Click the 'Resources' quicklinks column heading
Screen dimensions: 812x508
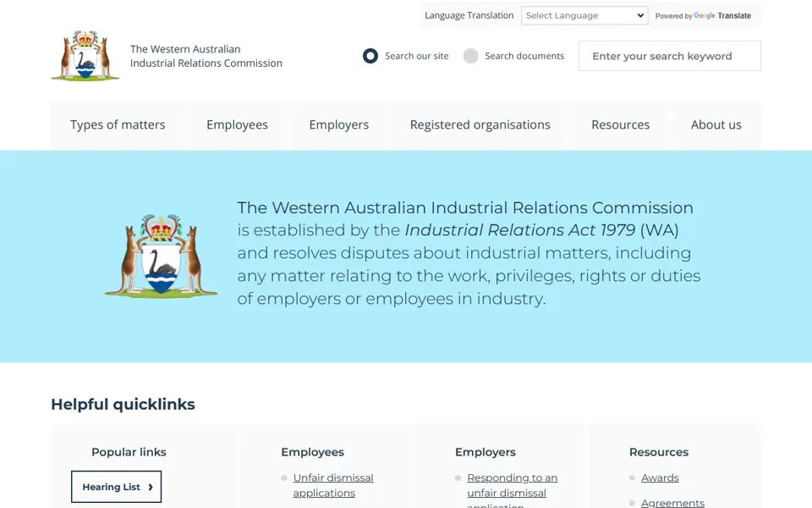pos(659,452)
